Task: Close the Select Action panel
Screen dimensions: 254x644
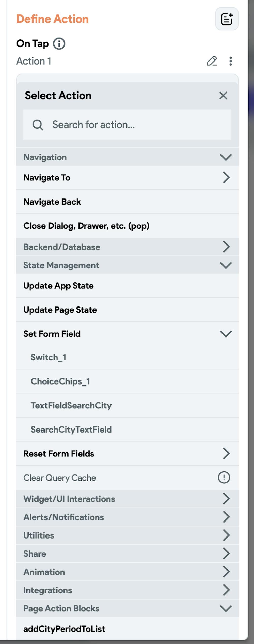Action: [x=223, y=96]
